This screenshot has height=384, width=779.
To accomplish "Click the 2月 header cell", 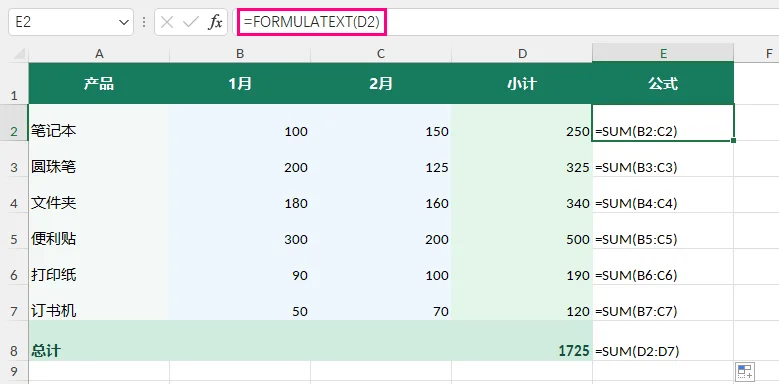I will 381,83.
